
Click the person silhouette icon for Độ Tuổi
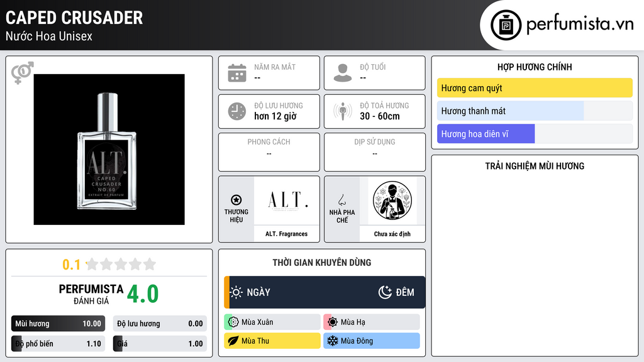[x=343, y=73]
